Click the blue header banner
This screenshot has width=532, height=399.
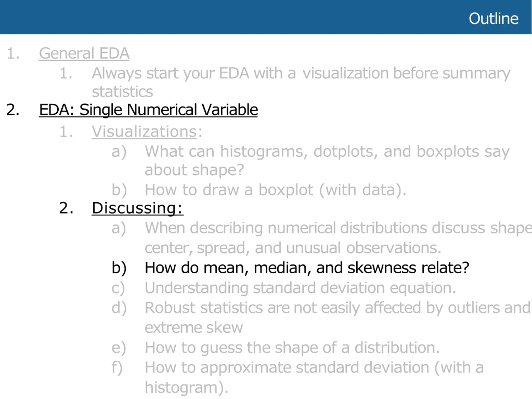tap(266, 17)
